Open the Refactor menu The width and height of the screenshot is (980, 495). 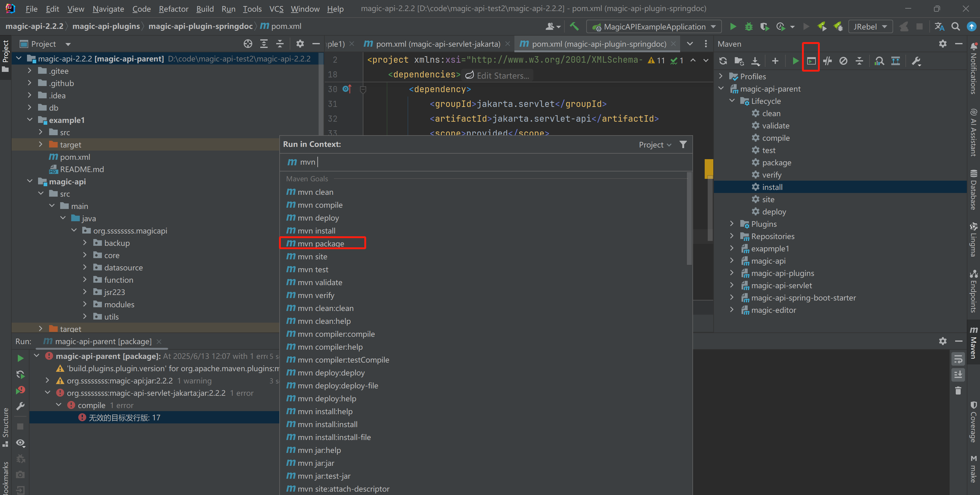coord(173,9)
